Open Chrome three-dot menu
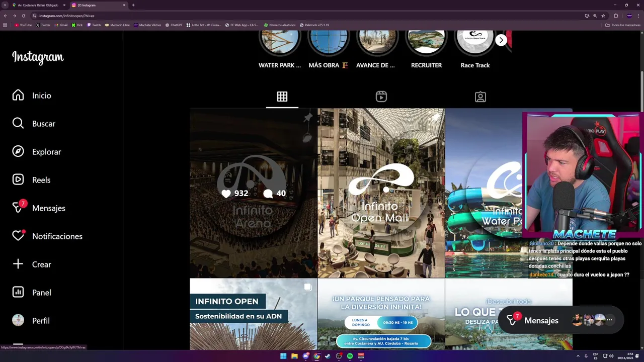The height and width of the screenshot is (362, 644). click(638, 16)
